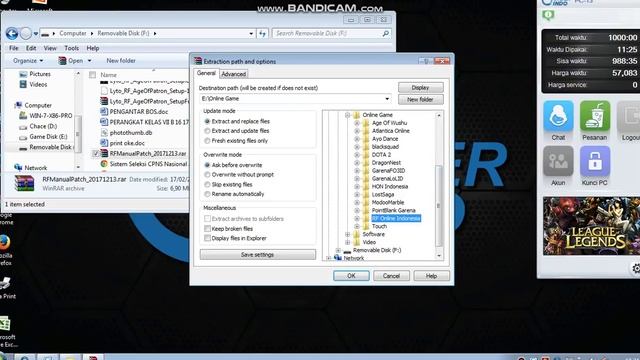Click the photothumb.db file icon
This screenshot has height=360, width=640.
click(104, 133)
